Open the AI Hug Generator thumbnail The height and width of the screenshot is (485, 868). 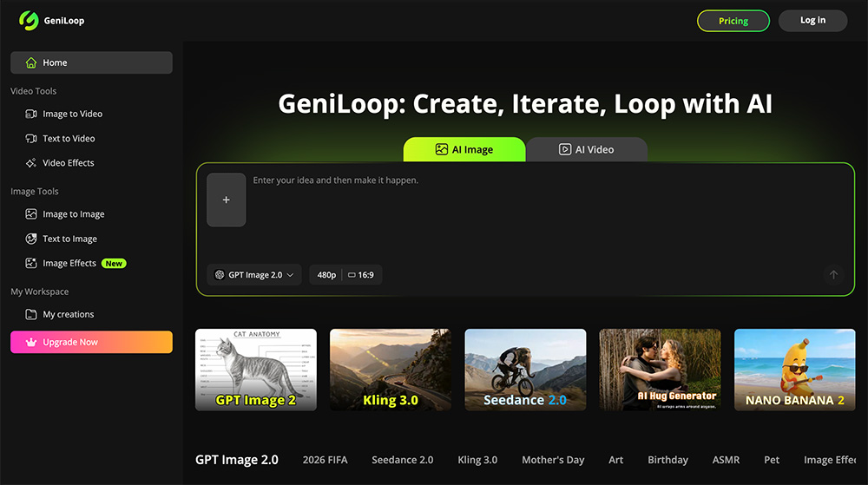(660, 370)
